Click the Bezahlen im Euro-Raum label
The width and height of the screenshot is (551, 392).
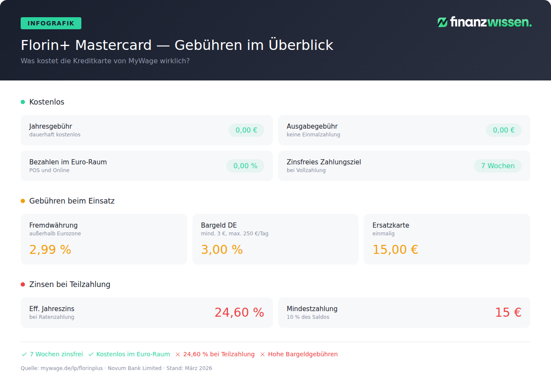click(68, 162)
